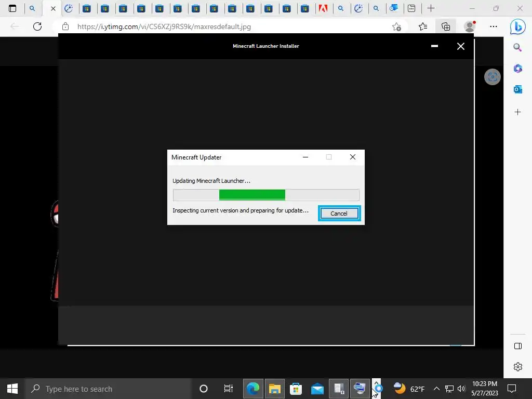Switch to the calendar-icon tab beside the new tab button
The width and height of the screenshot is (532, 399).
tap(411, 8)
